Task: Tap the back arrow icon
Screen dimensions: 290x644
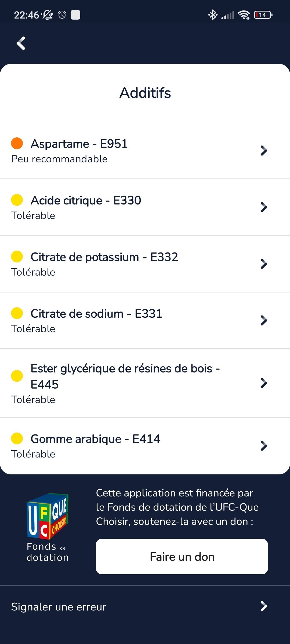Action: click(21, 43)
